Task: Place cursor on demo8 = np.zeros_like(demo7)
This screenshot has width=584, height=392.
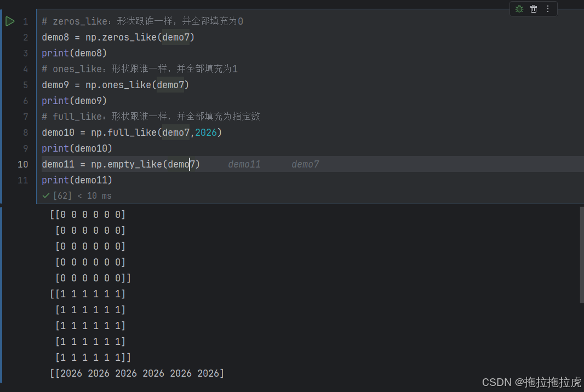Action: pos(118,37)
